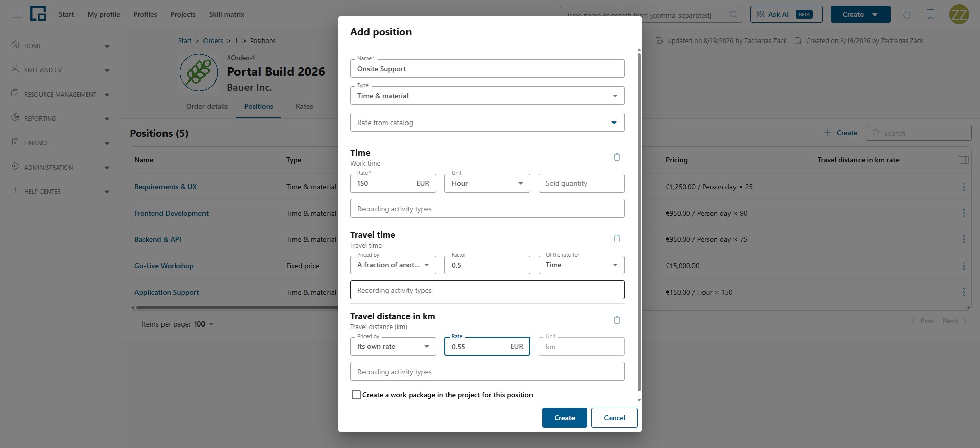Click the positions Search field
980x448 pixels.
(x=918, y=133)
